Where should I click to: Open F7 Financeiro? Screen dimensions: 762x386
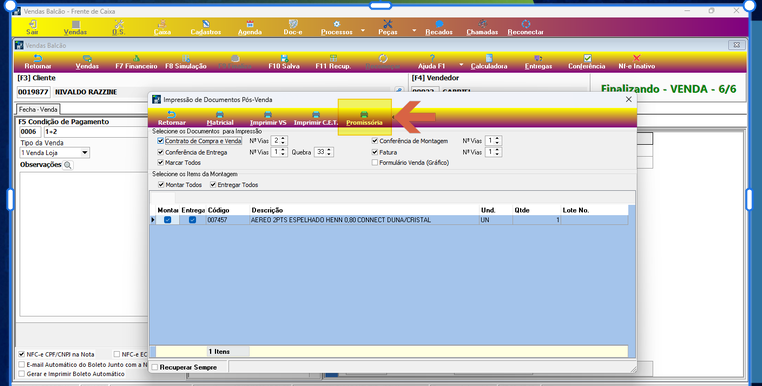pyautogui.click(x=136, y=62)
